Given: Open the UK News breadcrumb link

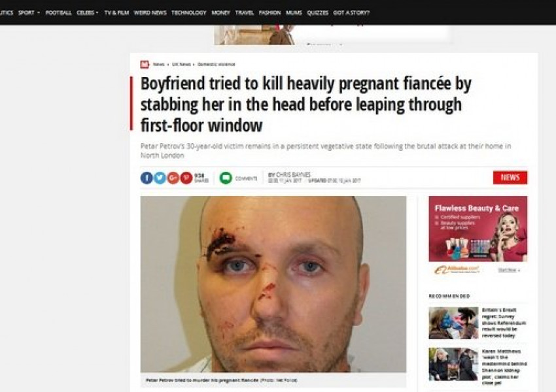Looking at the screenshot, I should coord(181,65).
